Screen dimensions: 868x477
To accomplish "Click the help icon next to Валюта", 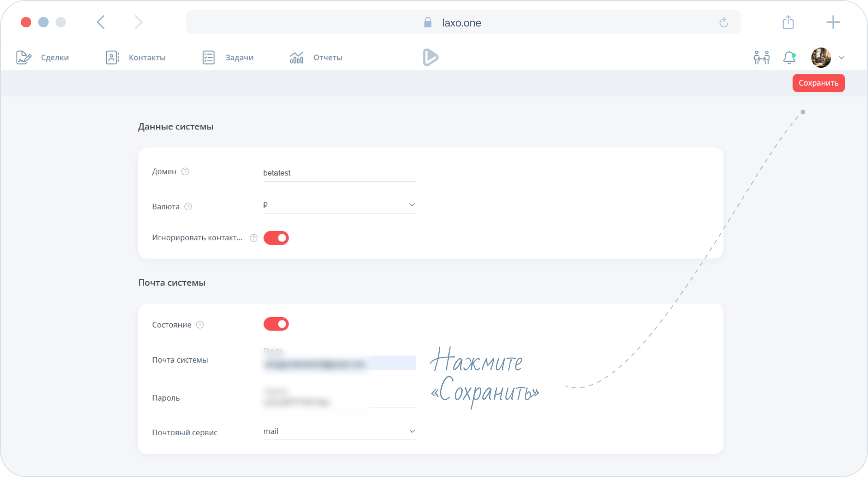I will point(188,207).
